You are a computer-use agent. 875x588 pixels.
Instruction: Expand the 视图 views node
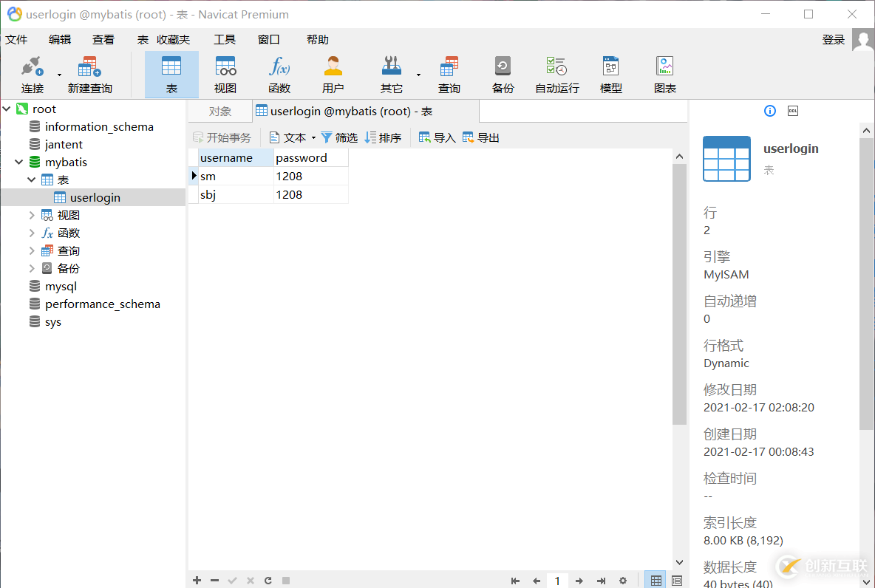pos(32,216)
